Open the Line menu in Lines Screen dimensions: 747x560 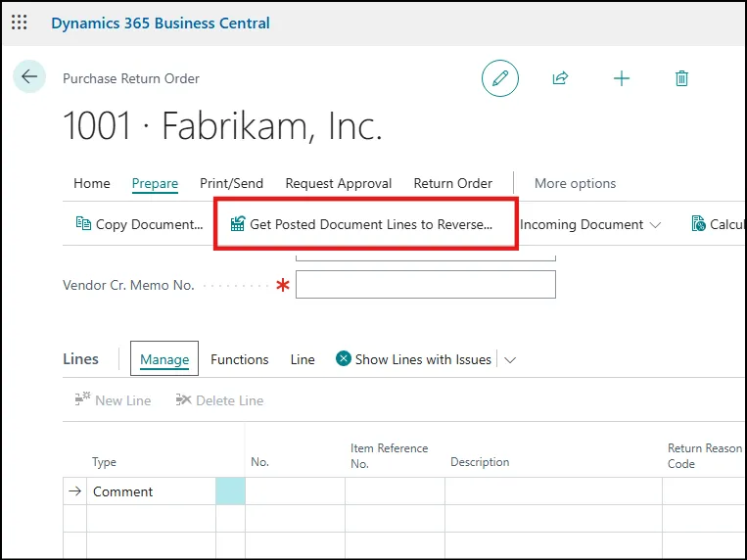click(303, 359)
